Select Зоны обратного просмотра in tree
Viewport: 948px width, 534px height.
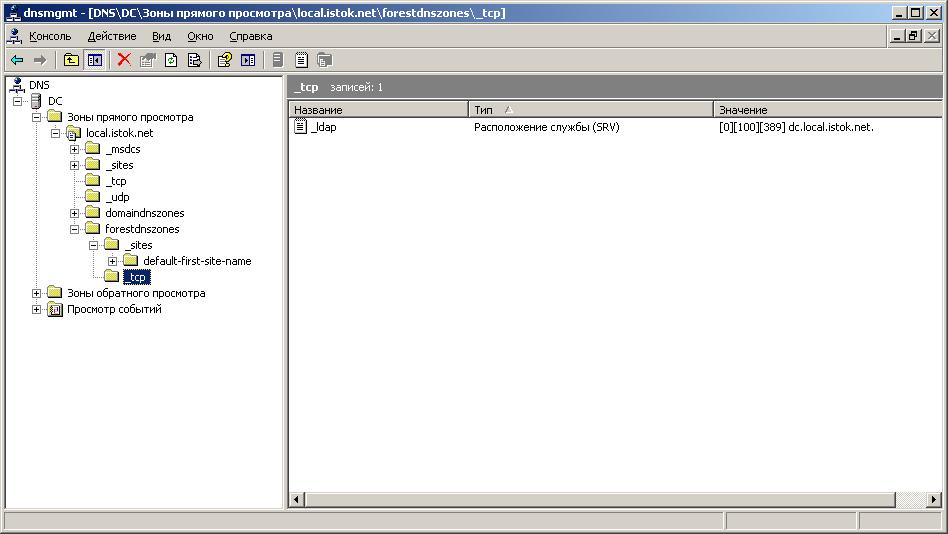coord(136,293)
